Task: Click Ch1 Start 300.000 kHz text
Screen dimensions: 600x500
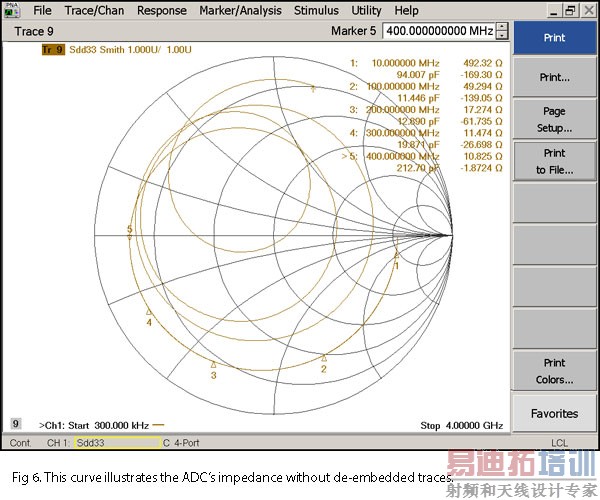Action: pyautogui.click(x=94, y=425)
